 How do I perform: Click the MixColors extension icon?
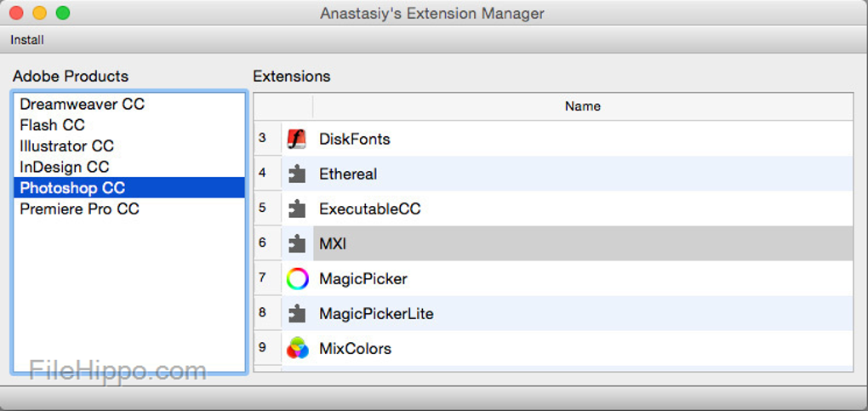coord(297,348)
